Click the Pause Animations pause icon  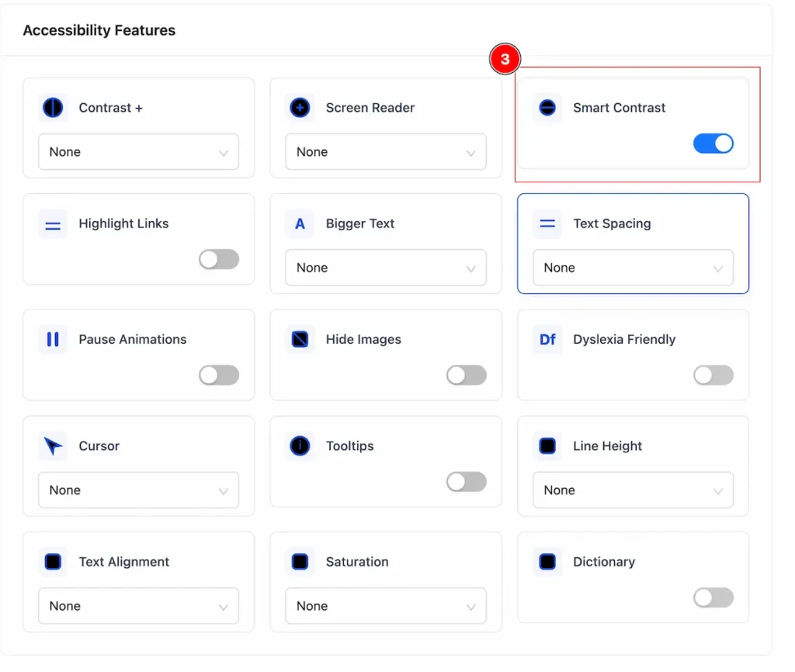[53, 339]
